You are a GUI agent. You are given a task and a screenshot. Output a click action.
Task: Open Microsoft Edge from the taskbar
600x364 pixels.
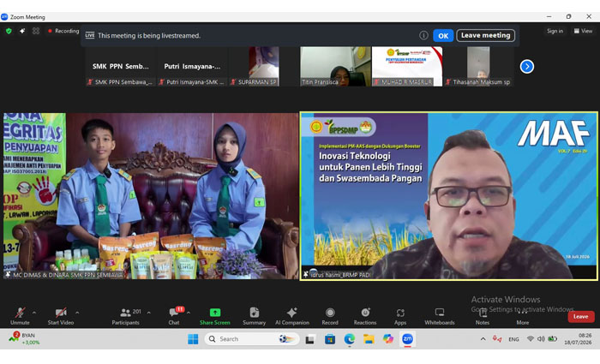point(350,339)
